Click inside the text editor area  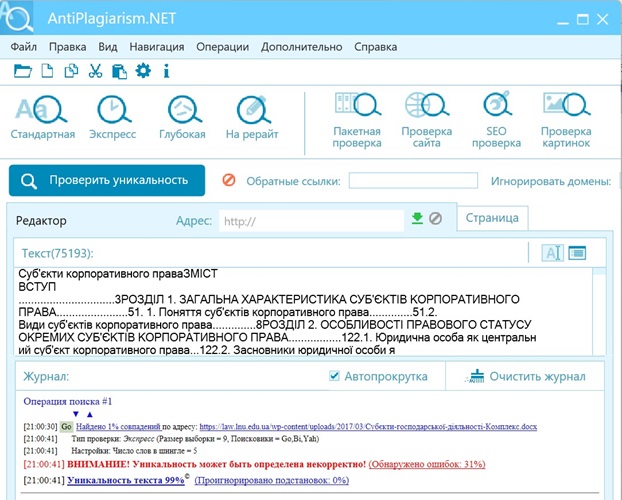pos(303,312)
